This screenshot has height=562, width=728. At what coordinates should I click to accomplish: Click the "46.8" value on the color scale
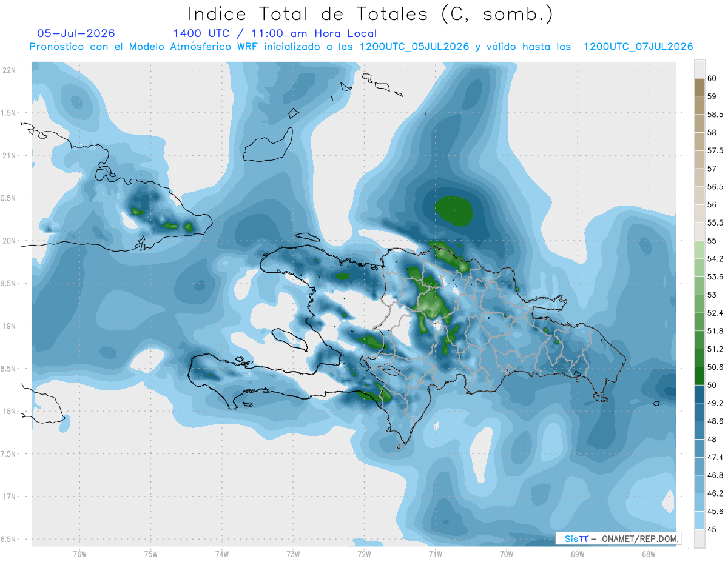coord(715,475)
